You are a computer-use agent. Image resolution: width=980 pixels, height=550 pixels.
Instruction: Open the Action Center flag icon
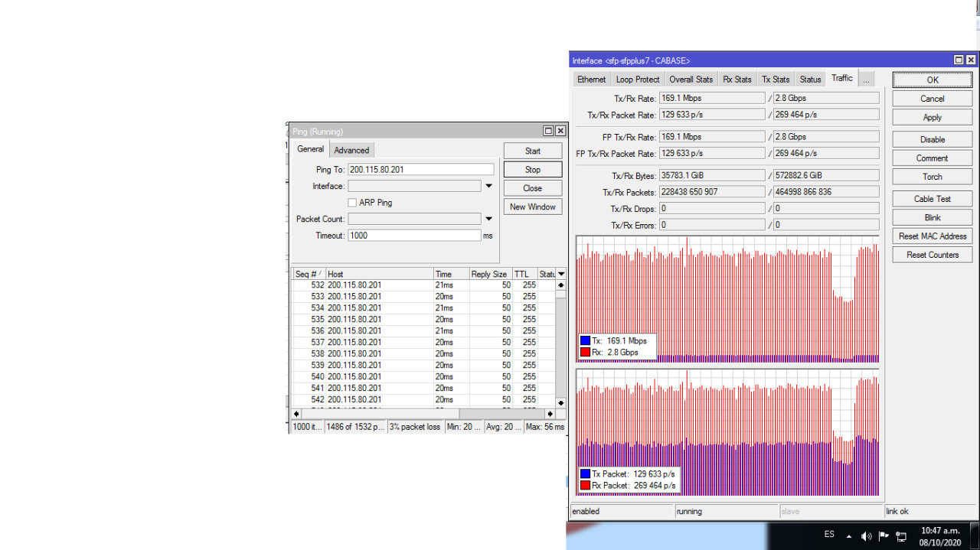tap(884, 536)
